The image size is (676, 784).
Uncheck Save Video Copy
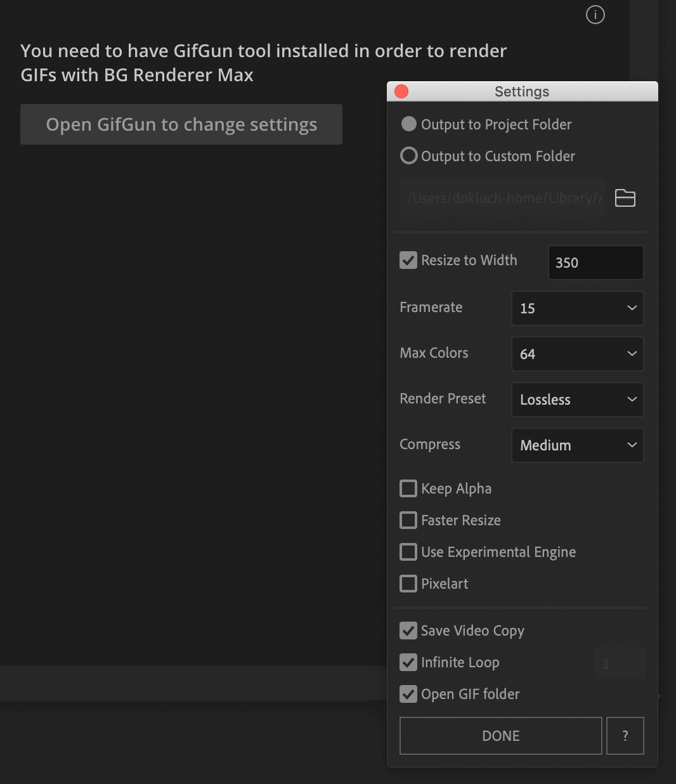408,630
